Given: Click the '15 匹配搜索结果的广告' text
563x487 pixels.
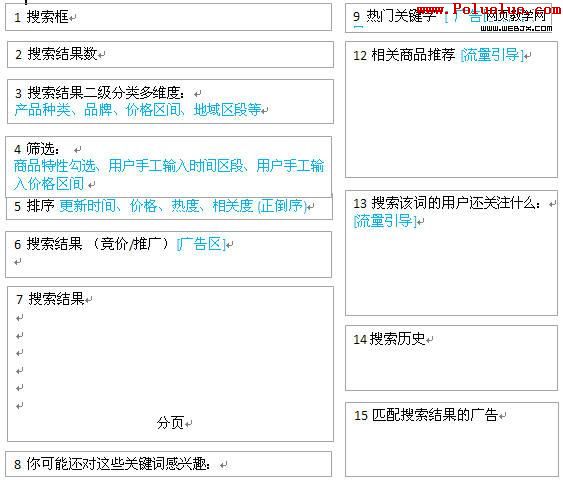Looking at the screenshot, I should pos(426,415).
